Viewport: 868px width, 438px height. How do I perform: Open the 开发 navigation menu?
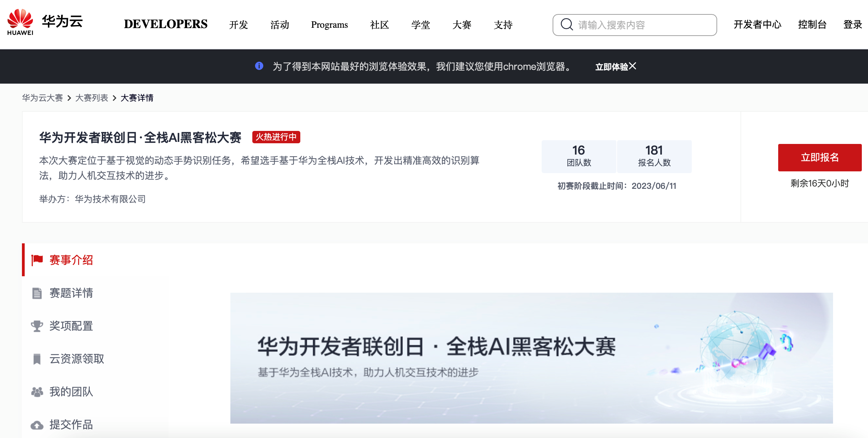239,25
